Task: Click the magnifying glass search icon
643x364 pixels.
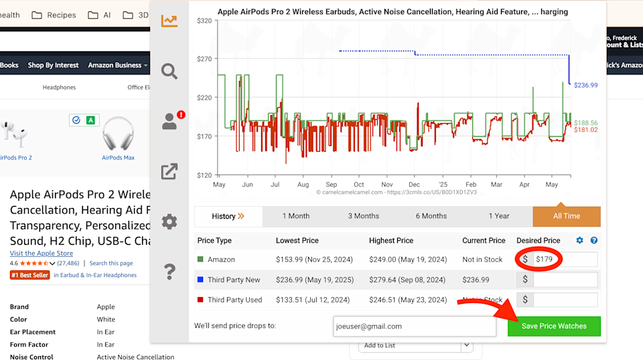Action: [x=169, y=71]
